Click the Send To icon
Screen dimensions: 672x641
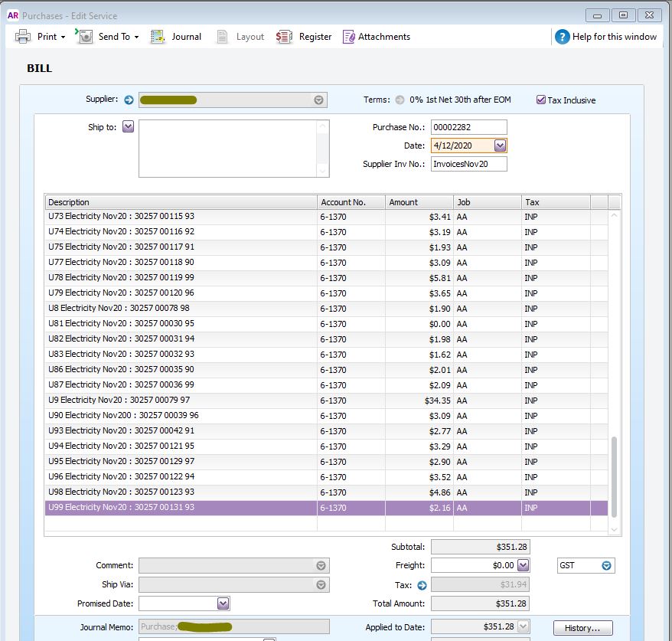[84, 37]
